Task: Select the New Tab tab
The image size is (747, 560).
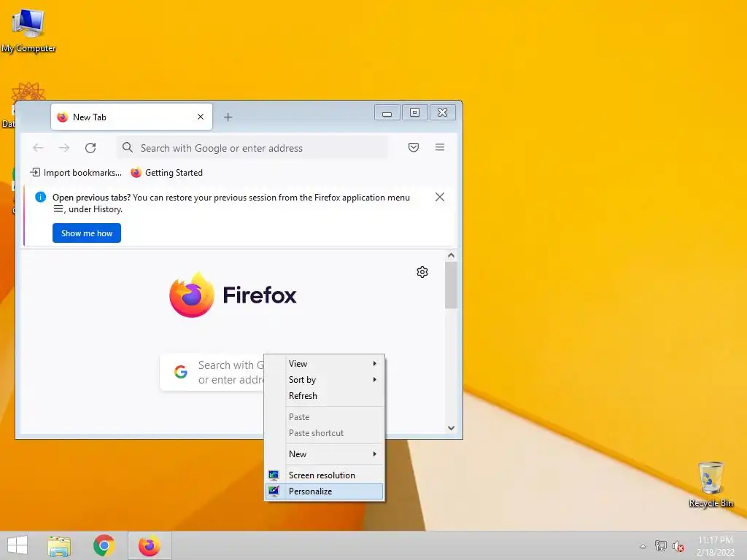Action: coord(131,117)
